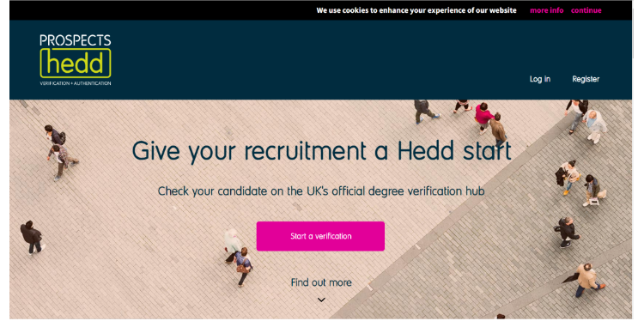The image size is (644, 327).
Task: Click the person in black coat at left edge
Action: tap(32, 237)
